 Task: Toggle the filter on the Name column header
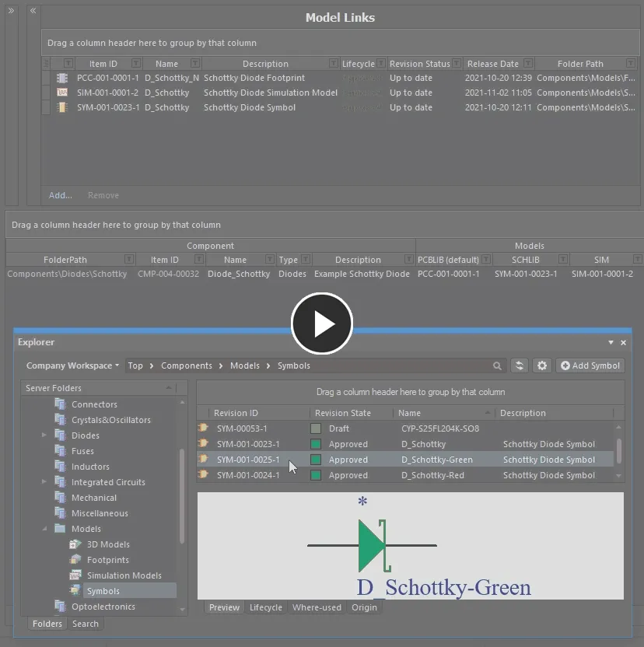[x=195, y=64]
